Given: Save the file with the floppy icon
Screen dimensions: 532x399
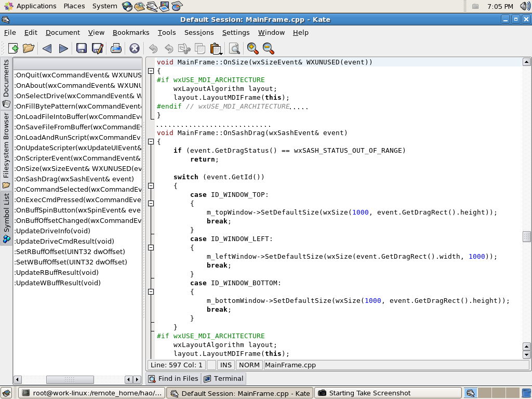Looking at the screenshot, I should pos(82,48).
